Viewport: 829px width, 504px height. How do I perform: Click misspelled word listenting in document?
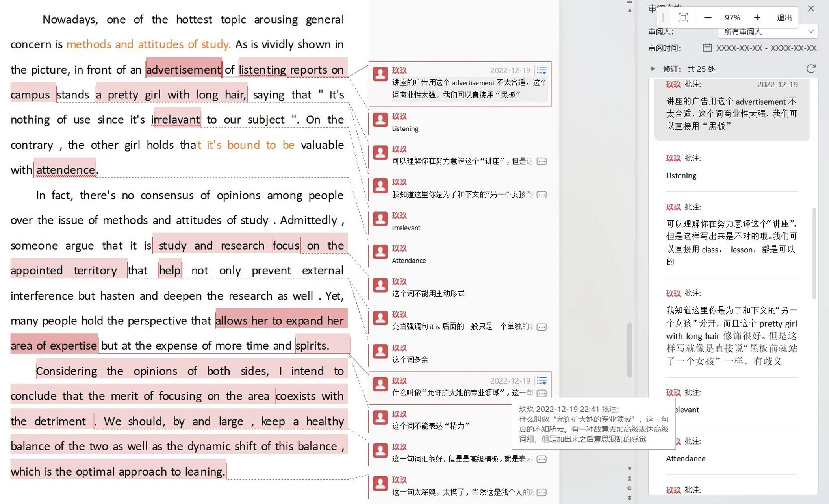[263, 70]
